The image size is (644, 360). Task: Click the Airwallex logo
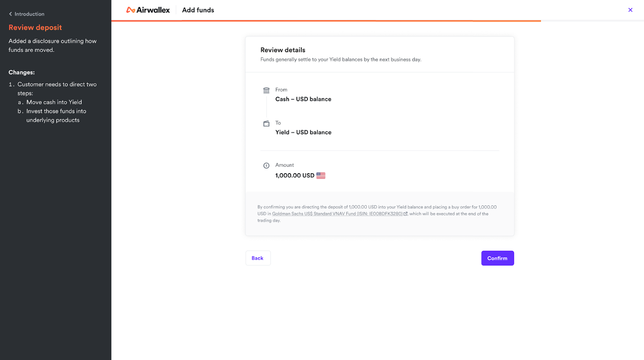click(148, 10)
